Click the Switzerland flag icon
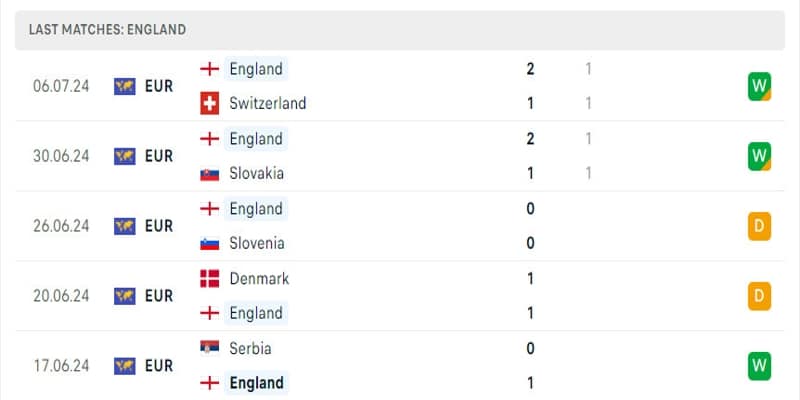 210,104
